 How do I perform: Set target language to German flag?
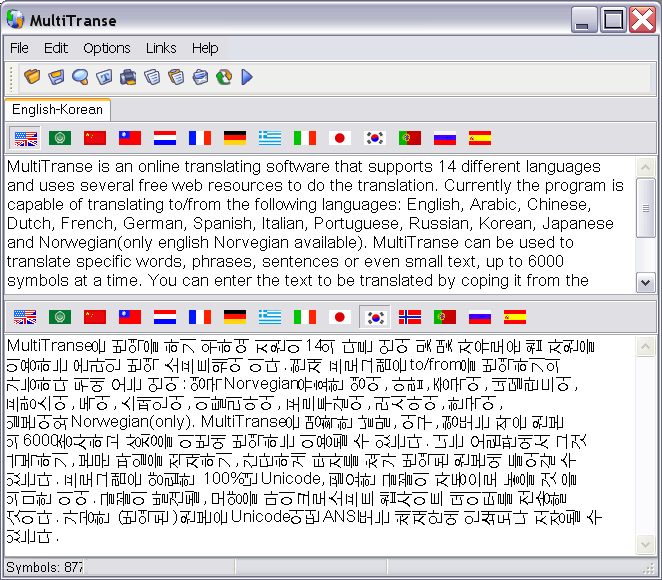tap(235, 317)
